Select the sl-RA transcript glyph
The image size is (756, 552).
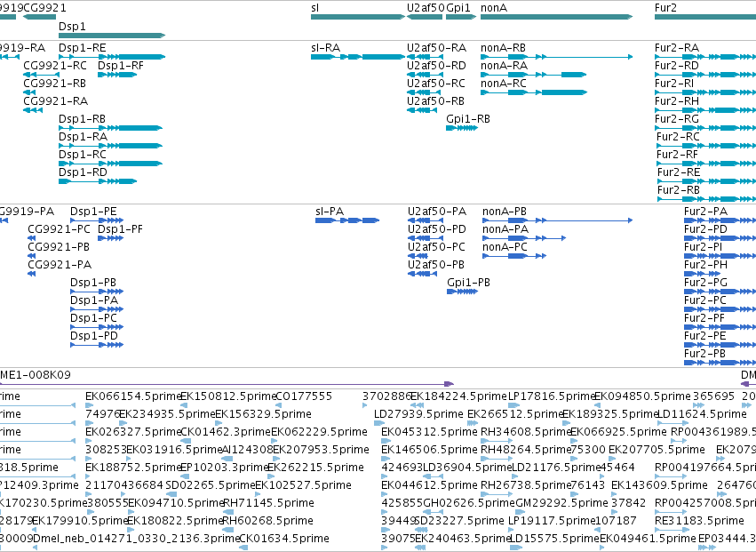coord(358,57)
